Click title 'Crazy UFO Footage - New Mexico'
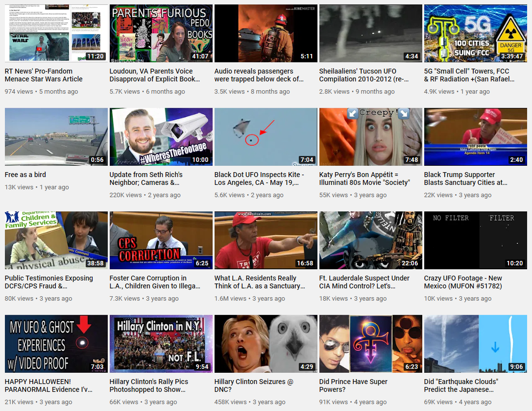The height and width of the screenshot is (411, 532). (463, 282)
